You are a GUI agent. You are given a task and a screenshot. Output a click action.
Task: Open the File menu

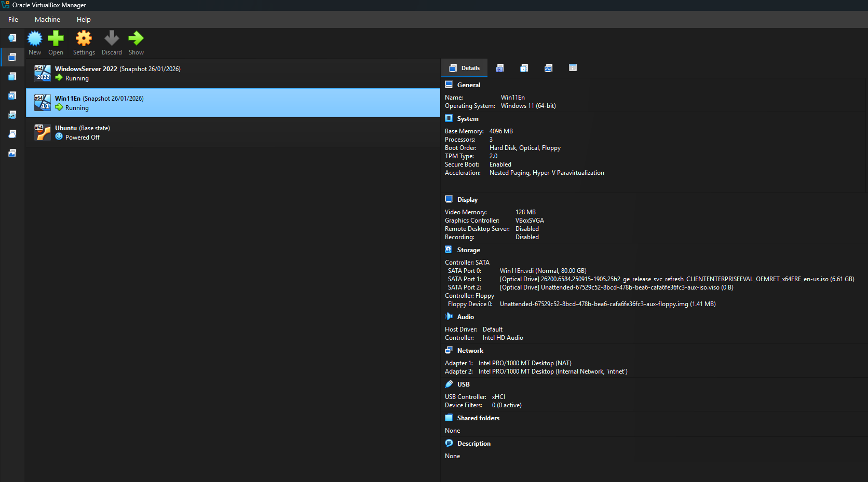click(13, 20)
